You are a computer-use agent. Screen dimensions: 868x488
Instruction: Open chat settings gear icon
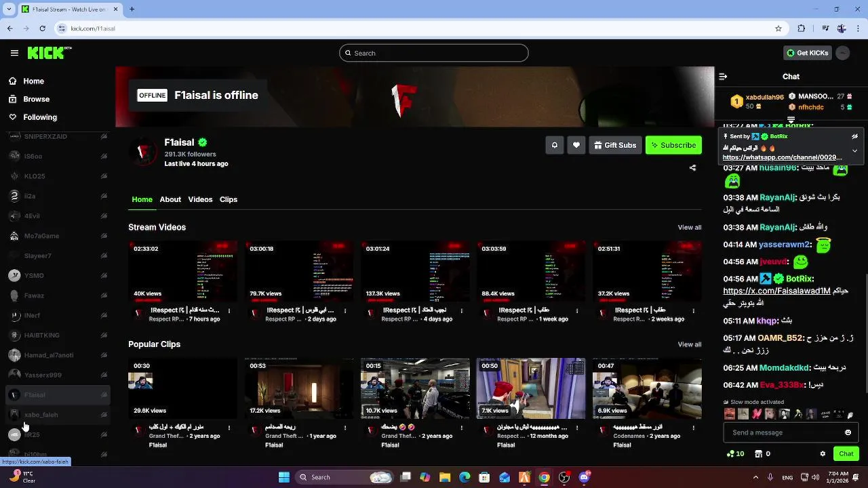tap(823, 454)
